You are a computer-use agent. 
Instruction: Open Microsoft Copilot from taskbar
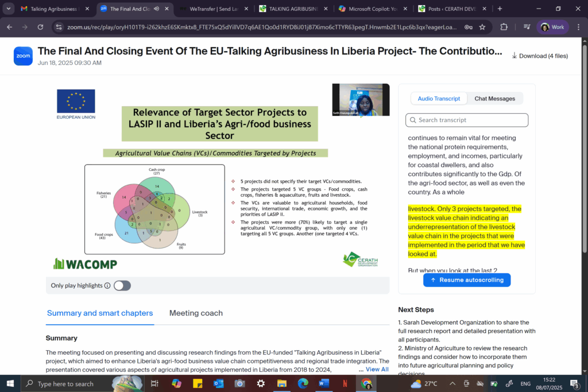point(176,383)
